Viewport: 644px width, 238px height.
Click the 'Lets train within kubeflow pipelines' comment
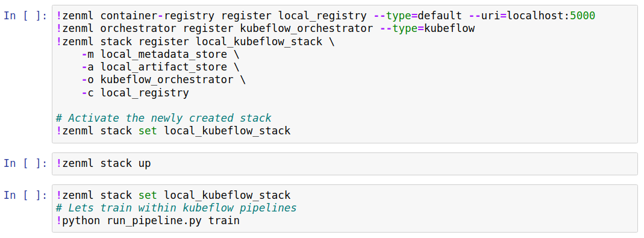click(176, 208)
